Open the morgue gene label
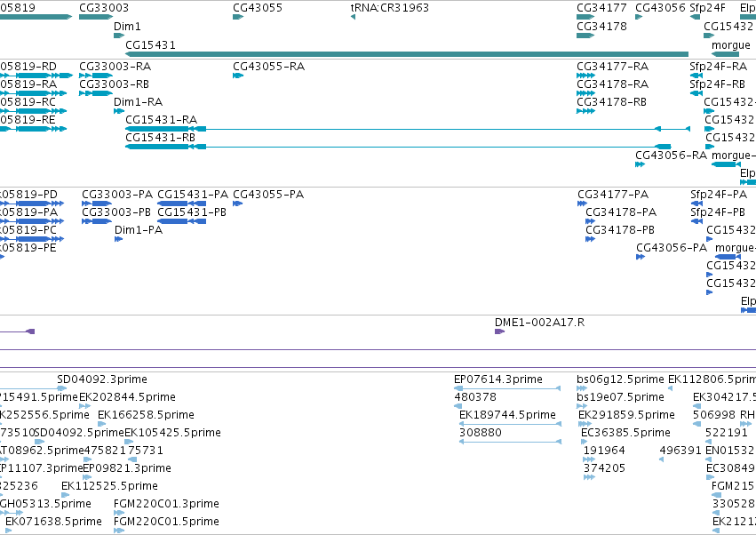The image size is (756, 535). click(x=731, y=44)
